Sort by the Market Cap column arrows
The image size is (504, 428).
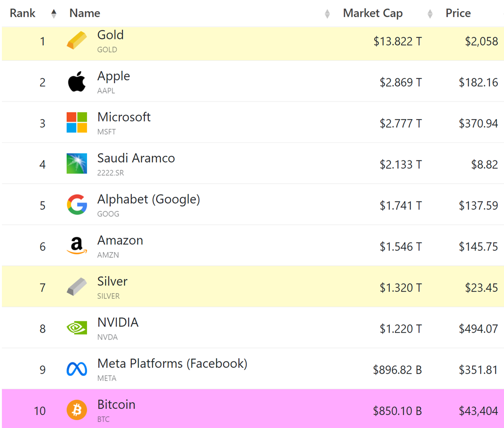click(x=430, y=14)
